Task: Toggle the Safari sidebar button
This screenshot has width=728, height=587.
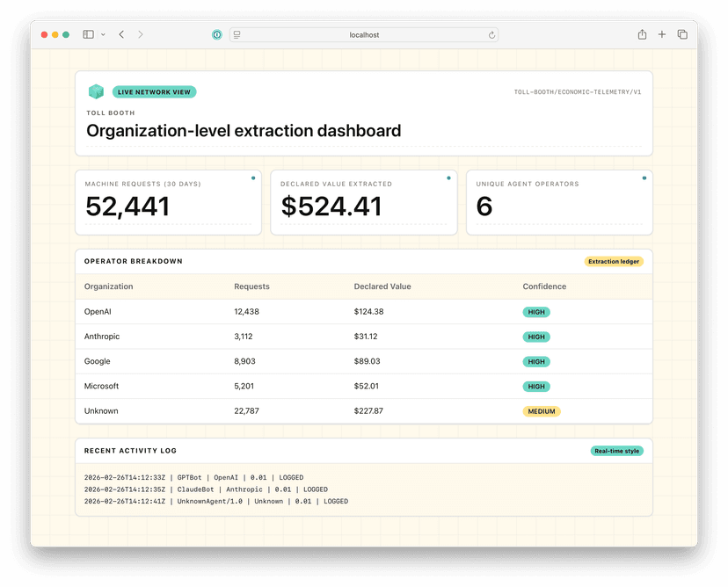Action: [88, 34]
